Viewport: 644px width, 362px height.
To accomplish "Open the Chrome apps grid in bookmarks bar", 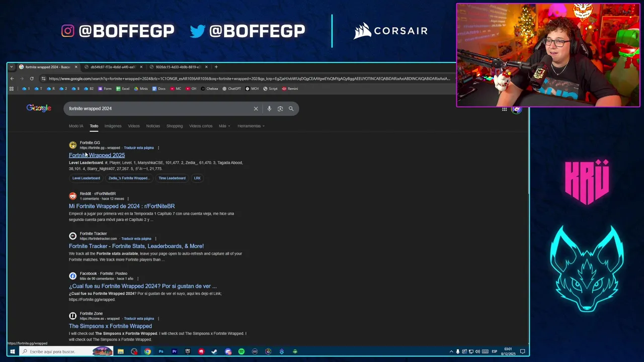I will [x=11, y=88].
